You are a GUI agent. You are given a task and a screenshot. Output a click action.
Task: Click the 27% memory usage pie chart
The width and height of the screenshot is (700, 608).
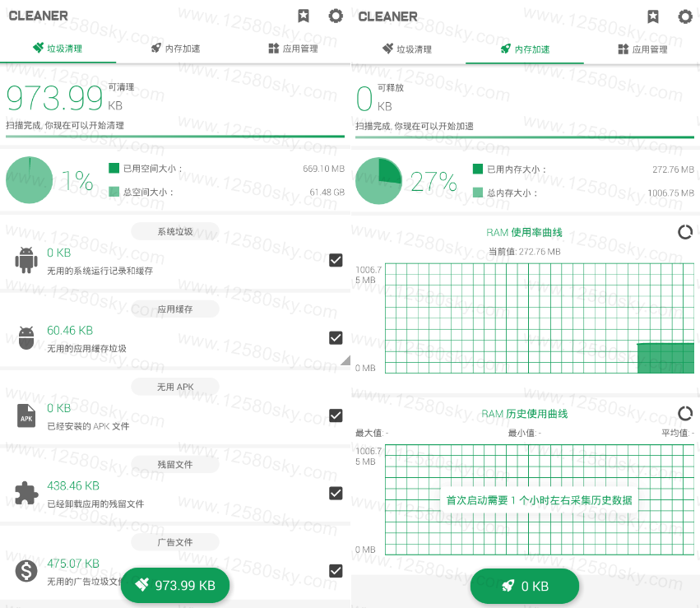pos(378,181)
